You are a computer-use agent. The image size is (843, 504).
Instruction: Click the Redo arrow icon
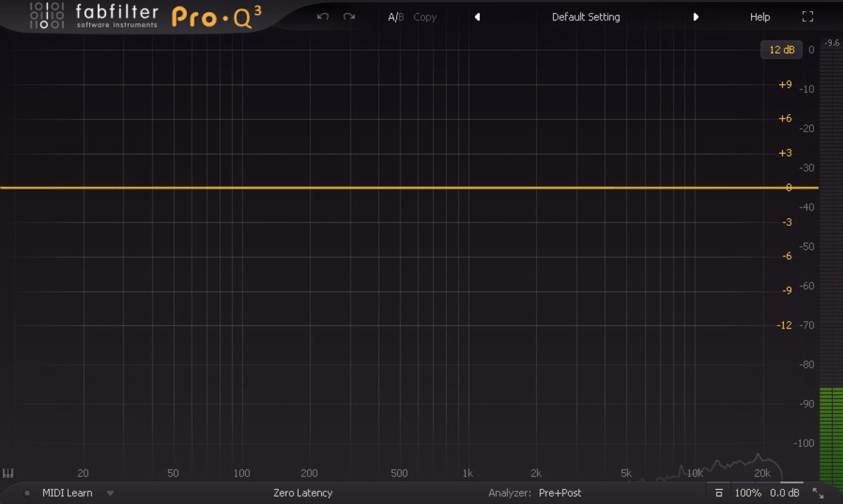tap(348, 17)
